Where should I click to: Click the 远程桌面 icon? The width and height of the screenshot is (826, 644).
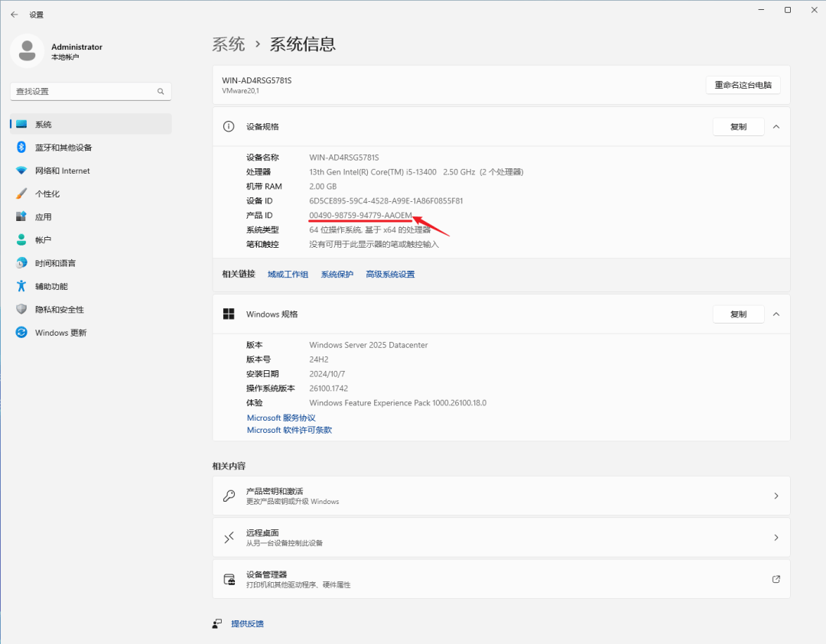(x=229, y=538)
